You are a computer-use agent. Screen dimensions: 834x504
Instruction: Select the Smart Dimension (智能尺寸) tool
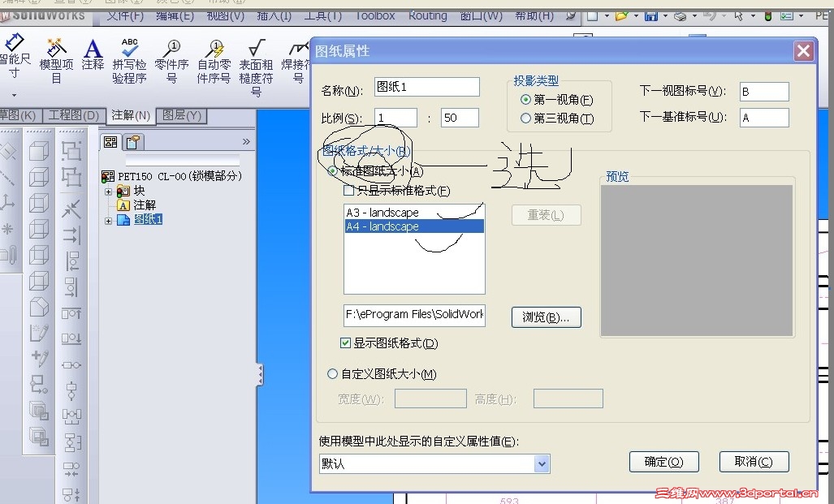[15, 57]
